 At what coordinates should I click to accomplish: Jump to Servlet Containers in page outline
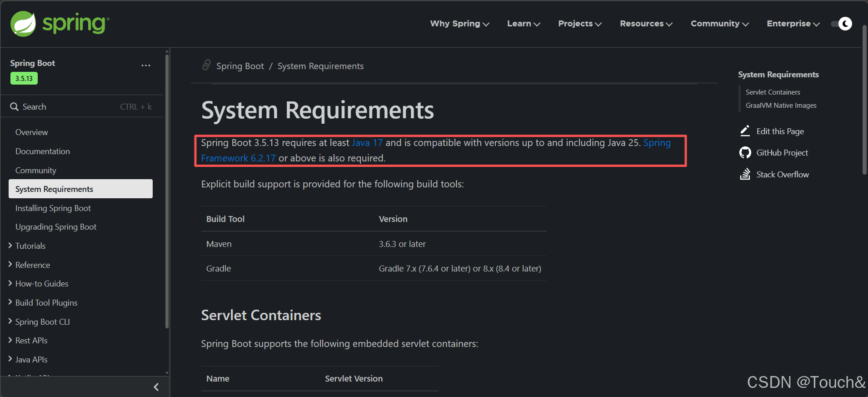(x=773, y=92)
